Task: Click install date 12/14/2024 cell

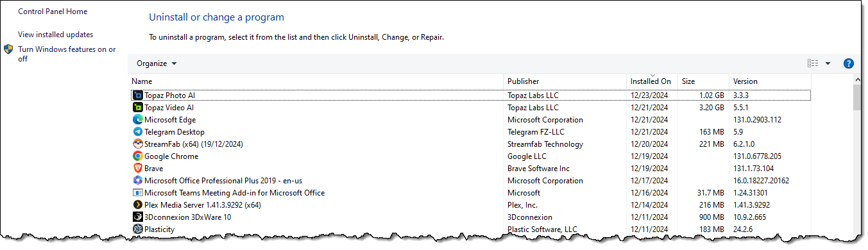Action: click(x=649, y=205)
